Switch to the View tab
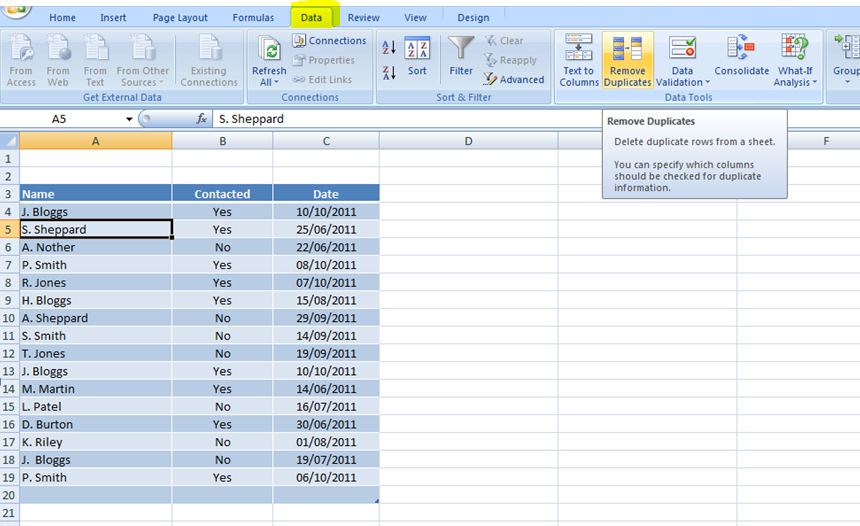Screen dimensions: 860x526 point(415,18)
